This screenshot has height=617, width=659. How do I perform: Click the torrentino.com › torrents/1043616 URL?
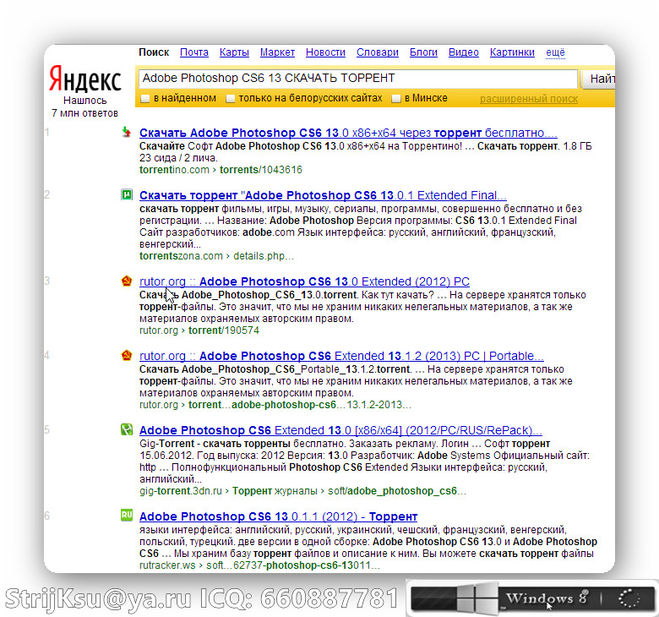221,170
